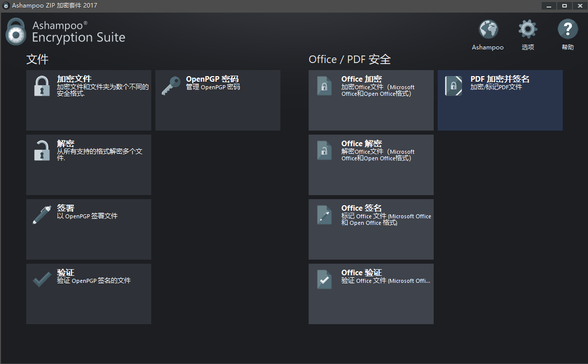Click the 以 OpenPGP 签署文件 description
The height and width of the screenshot is (364, 588).
[87, 216]
